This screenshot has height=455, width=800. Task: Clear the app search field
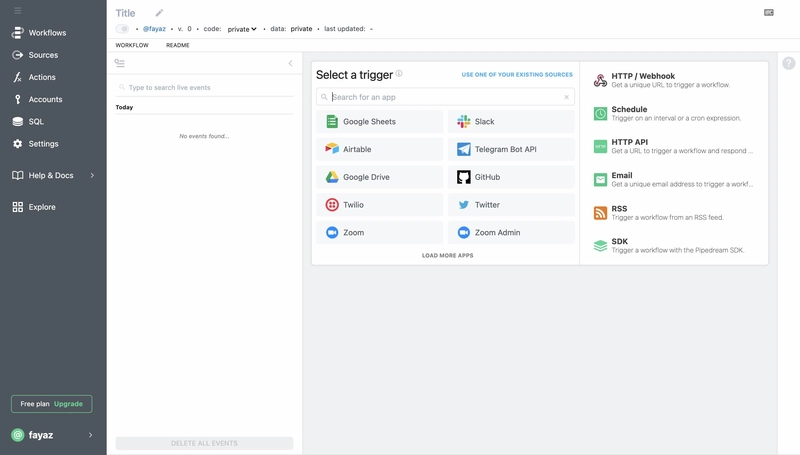coord(566,97)
